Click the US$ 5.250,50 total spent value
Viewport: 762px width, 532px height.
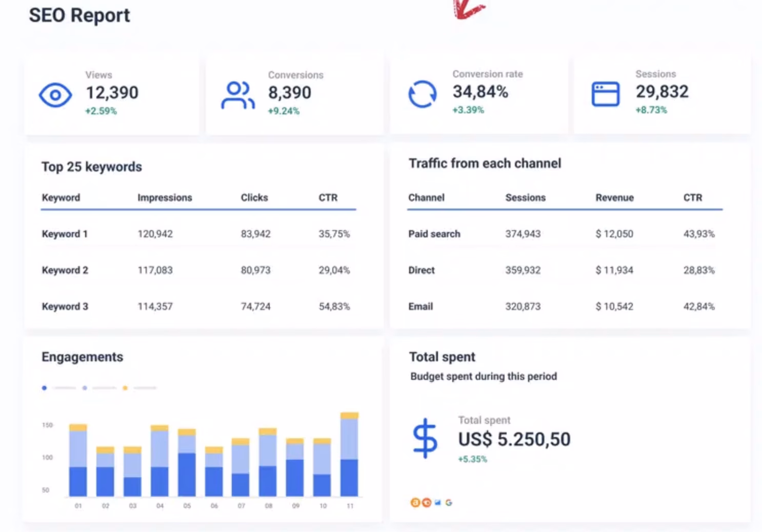[x=514, y=439]
